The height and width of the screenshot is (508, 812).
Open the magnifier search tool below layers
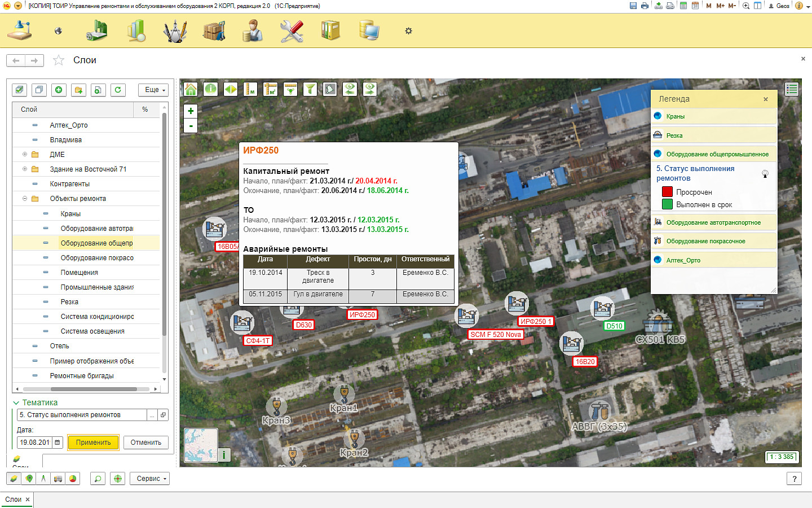[98, 479]
